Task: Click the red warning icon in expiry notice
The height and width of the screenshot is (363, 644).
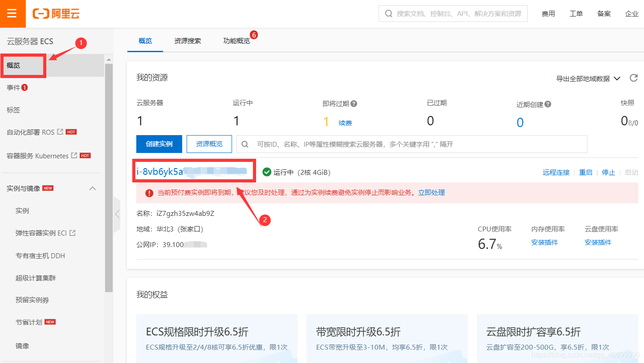Action: click(x=149, y=193)
